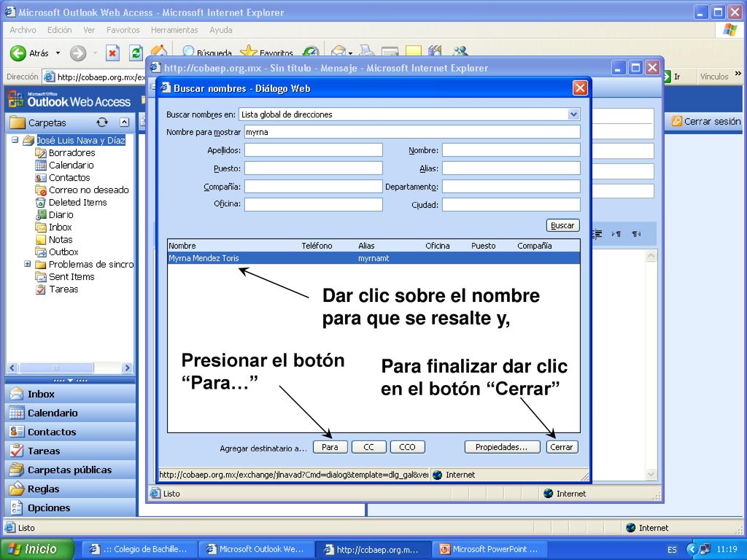Open Notas folder

click(x=61, y=239)
